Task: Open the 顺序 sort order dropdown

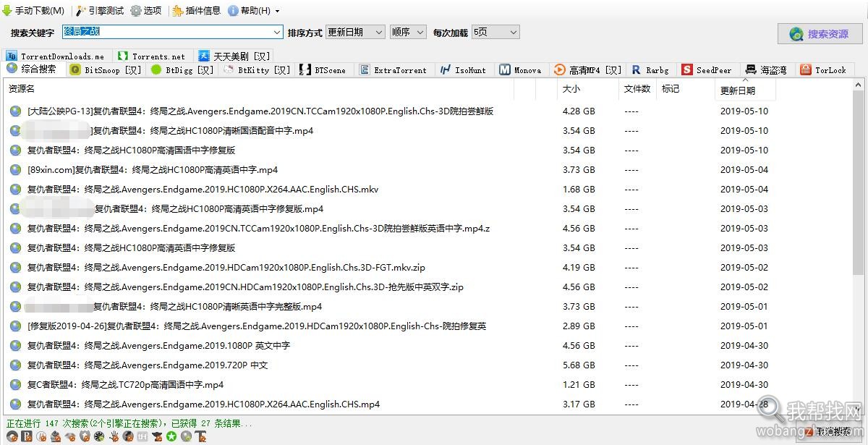Action: (x=409, y=33)
